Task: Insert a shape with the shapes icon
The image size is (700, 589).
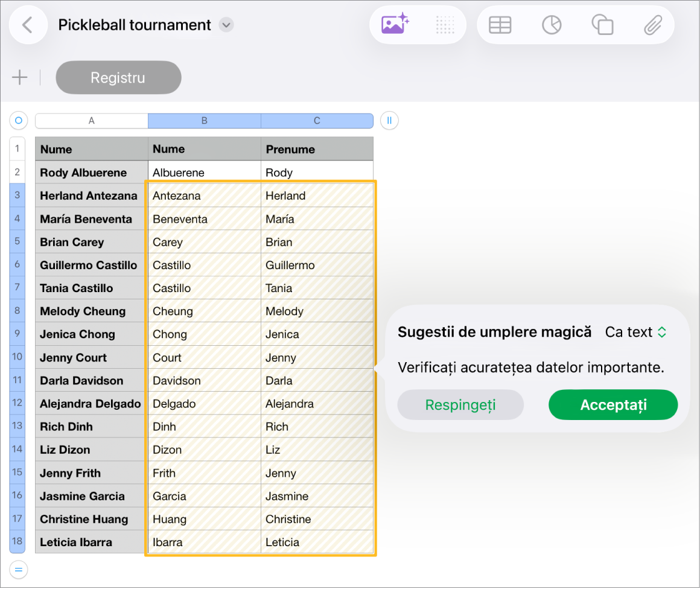Action: click(x=602, y=25)
